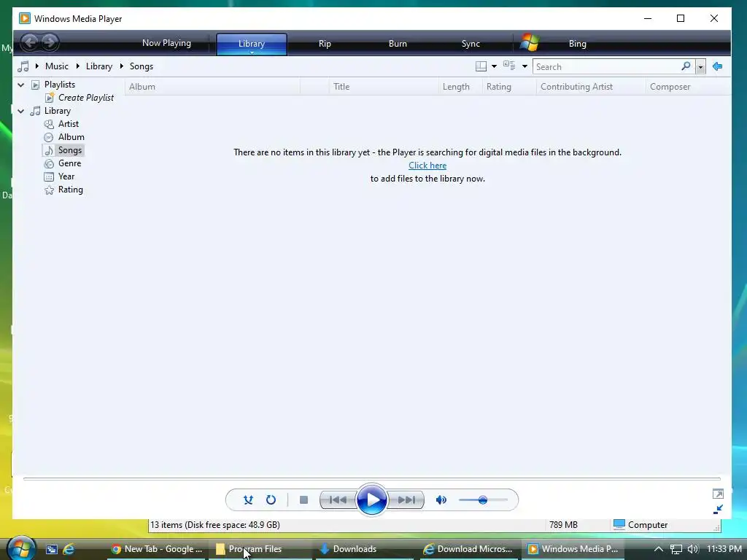Screen dimensions: 747x560
Task: Select Artist in the library tree
Action: pos(68,124)
